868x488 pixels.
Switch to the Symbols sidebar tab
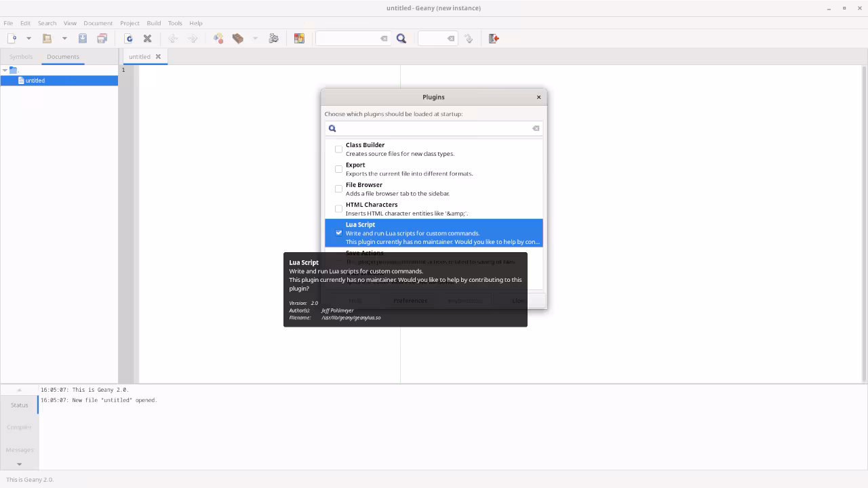tap(20, 56)
